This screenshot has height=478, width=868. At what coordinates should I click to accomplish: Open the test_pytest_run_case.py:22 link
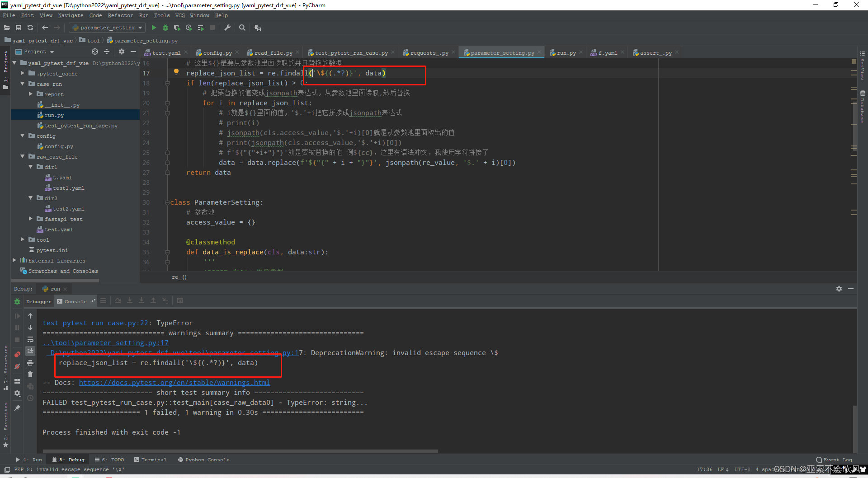95,323
